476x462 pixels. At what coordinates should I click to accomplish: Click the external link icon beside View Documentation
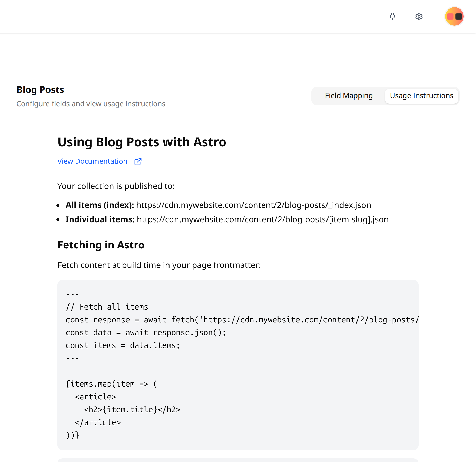coord(138,162)
